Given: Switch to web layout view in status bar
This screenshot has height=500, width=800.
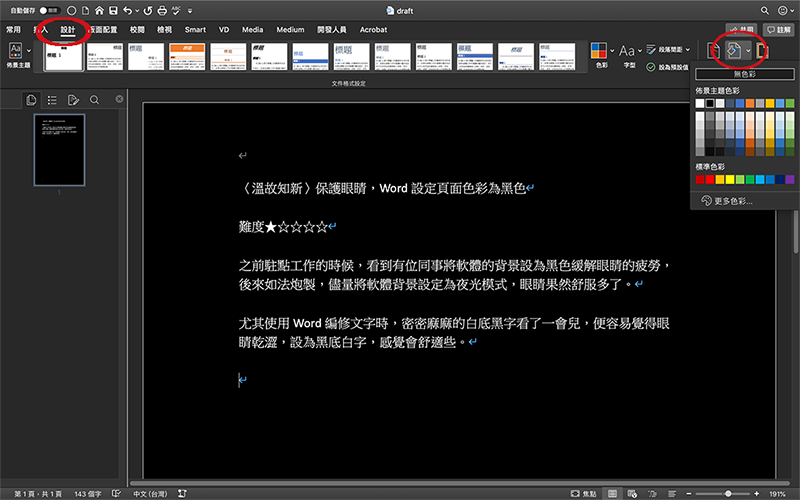Looking at the screenshot, I should point(632,493).
